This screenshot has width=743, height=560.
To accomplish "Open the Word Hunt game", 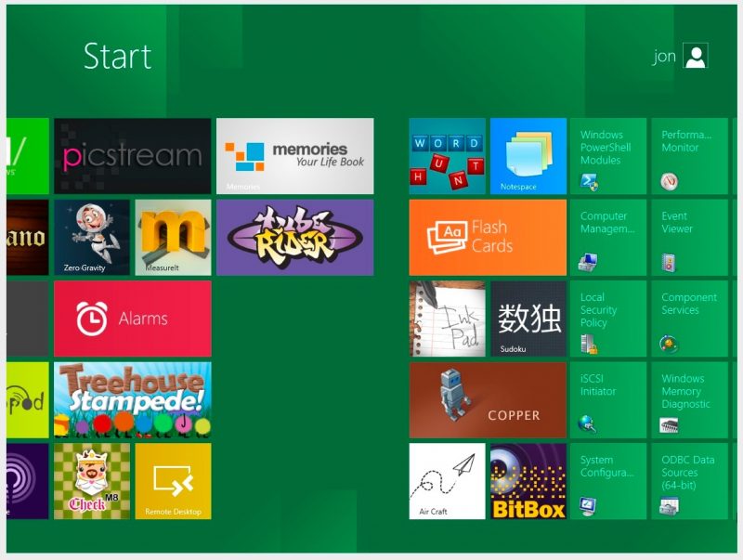I will [x=445, y=156].
